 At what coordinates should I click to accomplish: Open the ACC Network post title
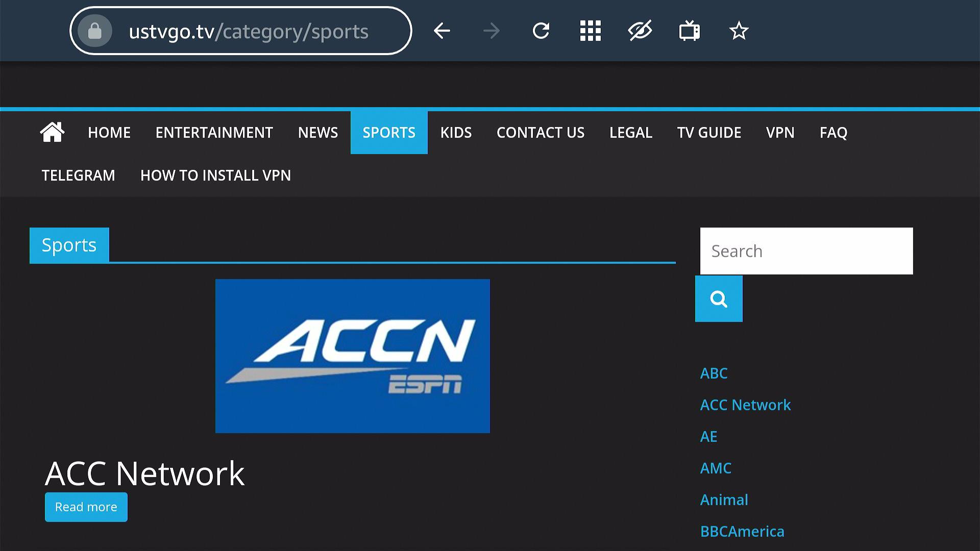(145, 473)
